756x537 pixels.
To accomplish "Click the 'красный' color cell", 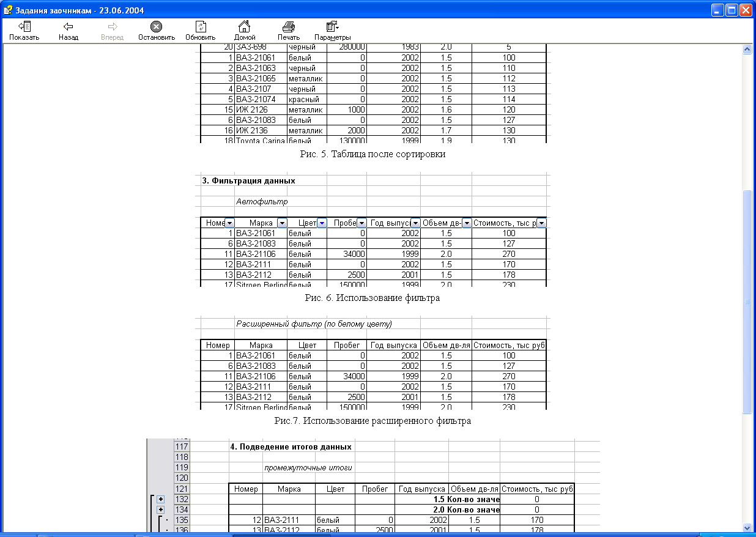I will click(307, 99).
